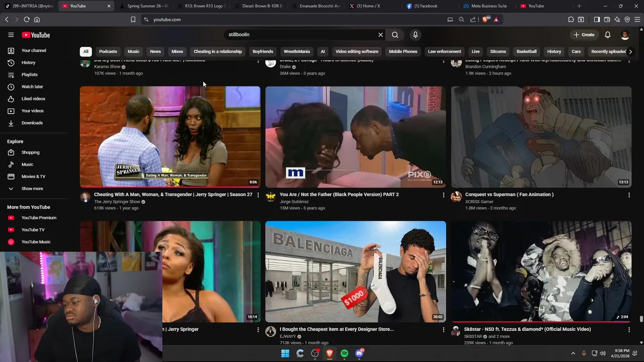Open the Windows Start menu
The width and height of the screenshot is (644, 362).
point(285,353)
